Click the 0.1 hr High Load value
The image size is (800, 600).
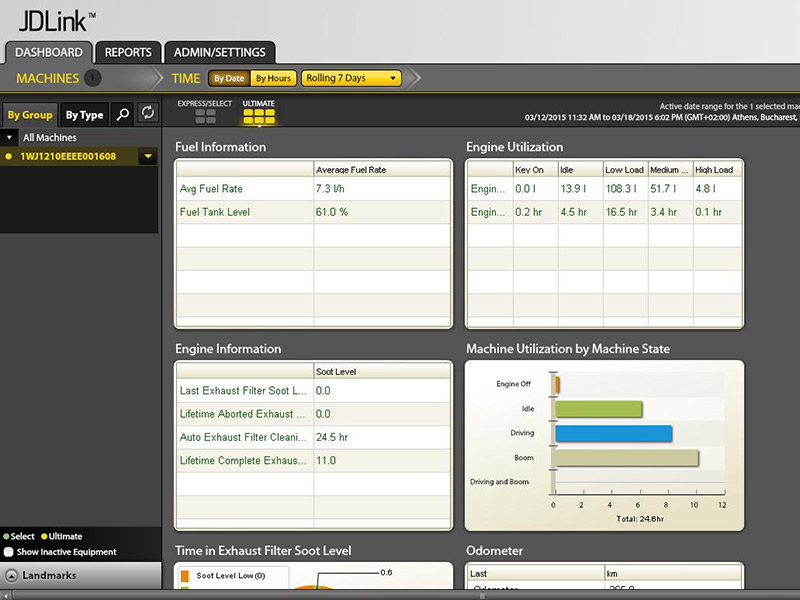tap(709, 212)
